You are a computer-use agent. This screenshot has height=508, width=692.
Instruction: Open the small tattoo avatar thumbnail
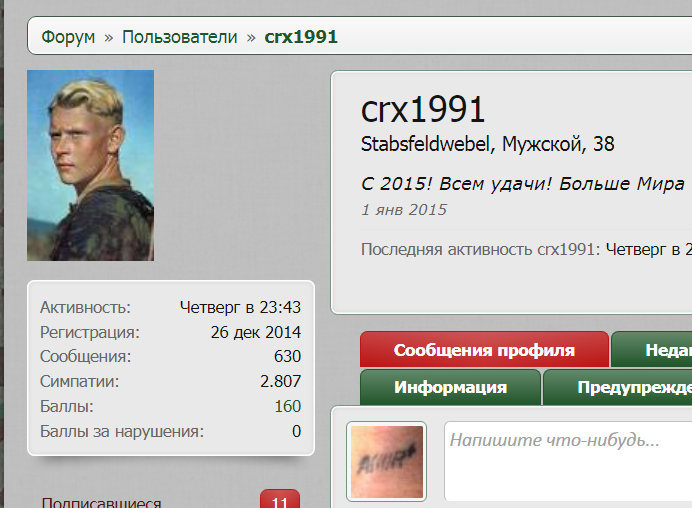coord(387,461)
